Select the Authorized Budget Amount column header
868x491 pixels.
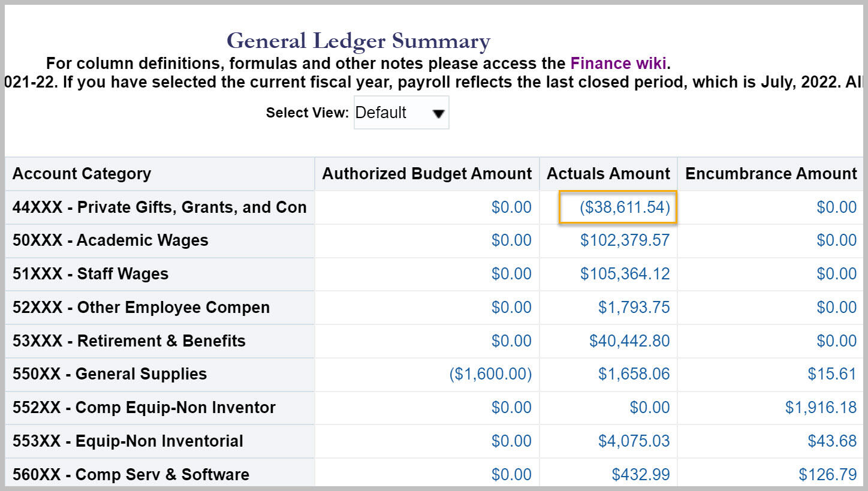point(427,174)
